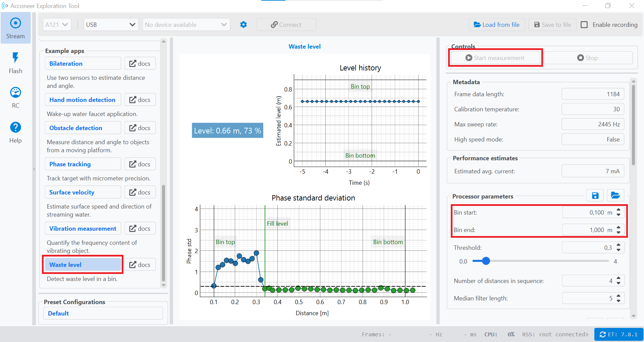Click the Threshold slider handle
This screenshot has height=342, width=644.
486,261
